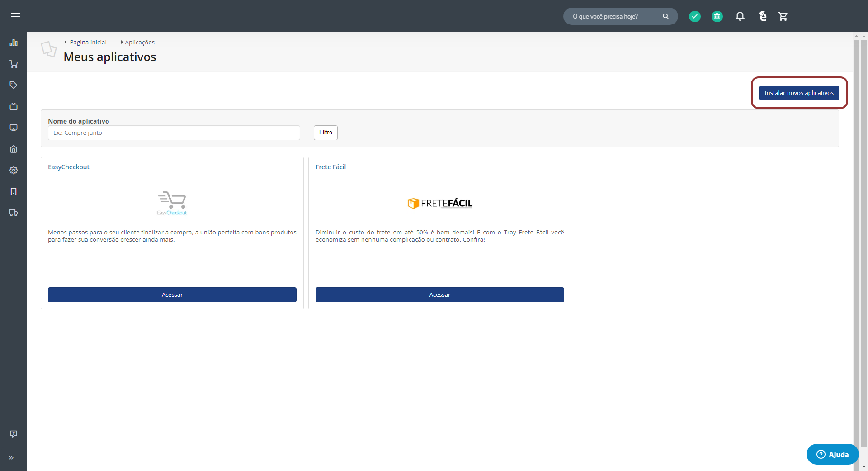The width and height of the screenshot is (868, 471).
Task: Open the price tag sidebar icon
Action: coord(14,85)
